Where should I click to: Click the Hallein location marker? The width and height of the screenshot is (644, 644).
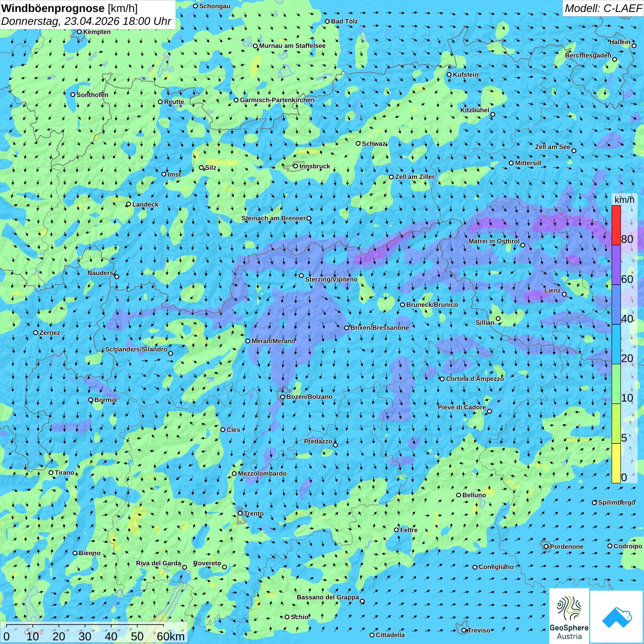click(634, 46)
